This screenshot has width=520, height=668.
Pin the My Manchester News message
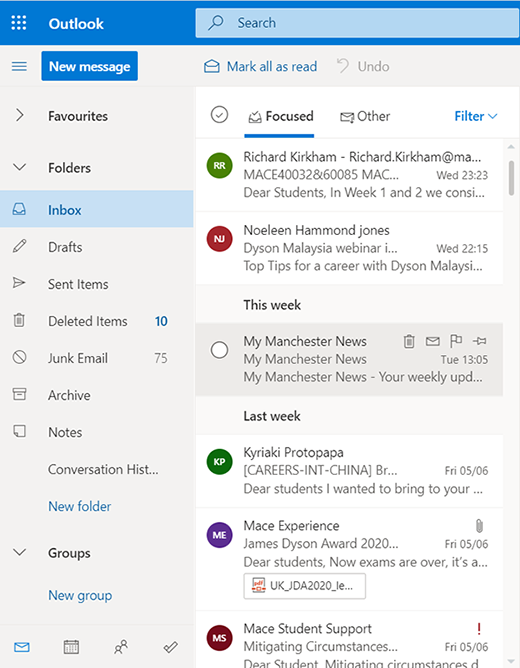click(x=480, y=341)
